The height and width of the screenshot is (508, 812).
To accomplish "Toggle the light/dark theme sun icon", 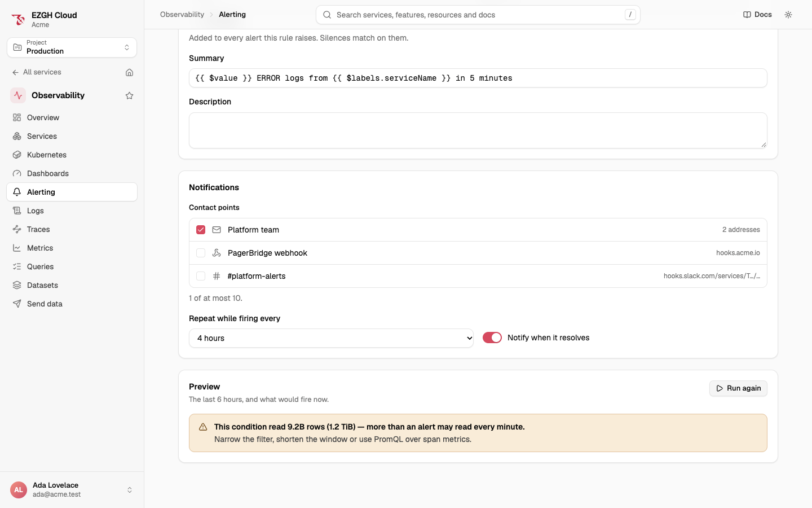I will 788,15.
